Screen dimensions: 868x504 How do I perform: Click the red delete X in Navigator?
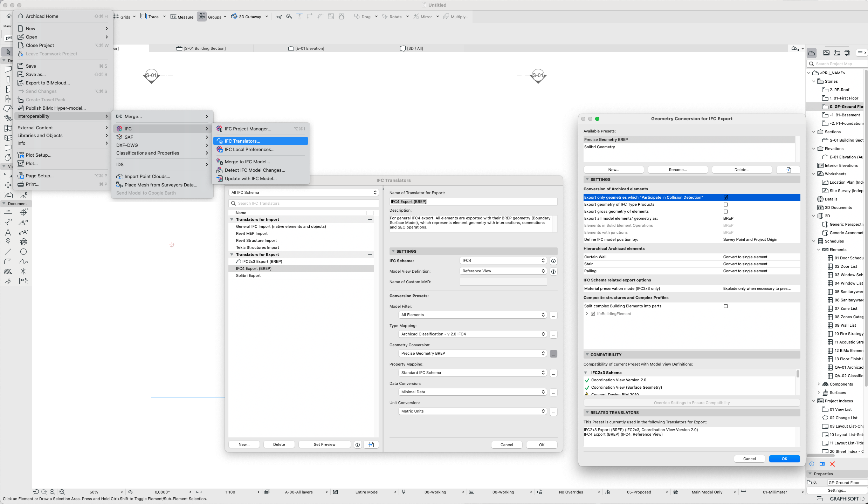(x=833, y=464)
